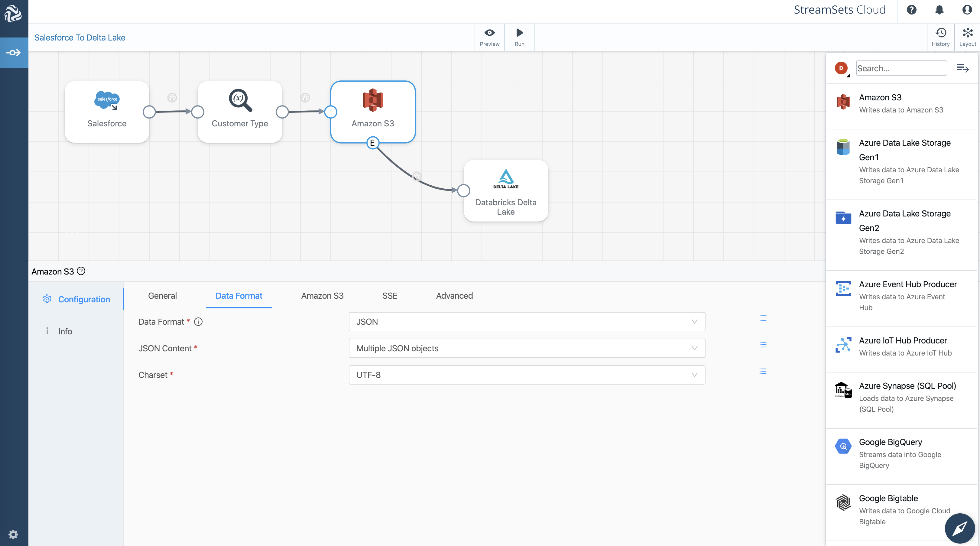Expand the JSON Content dropdown
The width and height of the screenshot is (980, 546).
pyautogui.click(x=527, y=349)
